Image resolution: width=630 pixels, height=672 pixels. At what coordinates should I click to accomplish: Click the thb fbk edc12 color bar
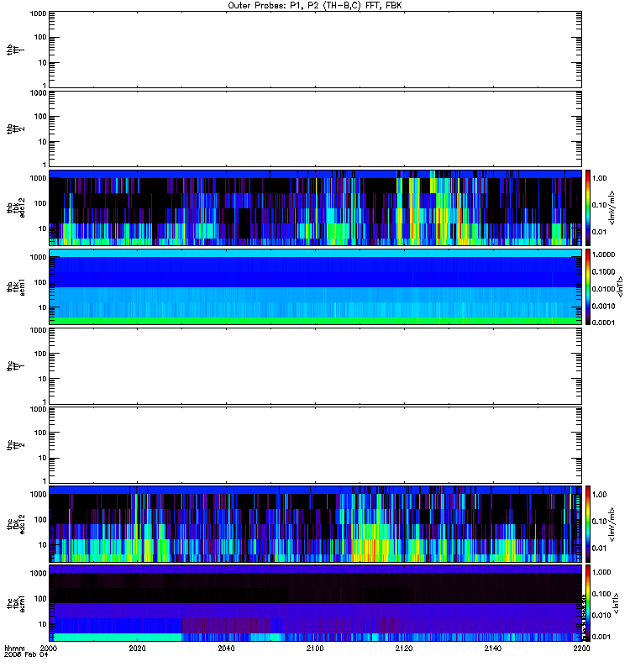tap(588, 207)
